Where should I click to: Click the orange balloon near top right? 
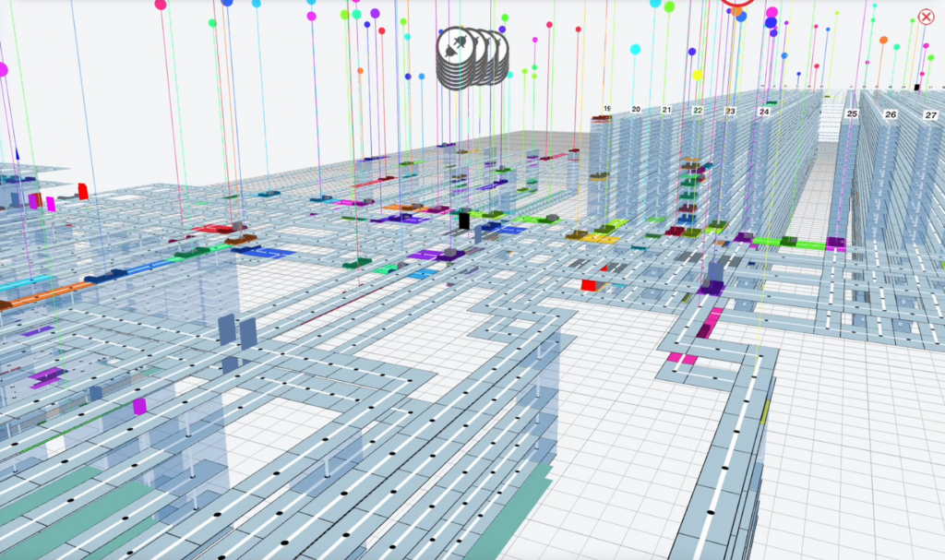click(883, 41)
